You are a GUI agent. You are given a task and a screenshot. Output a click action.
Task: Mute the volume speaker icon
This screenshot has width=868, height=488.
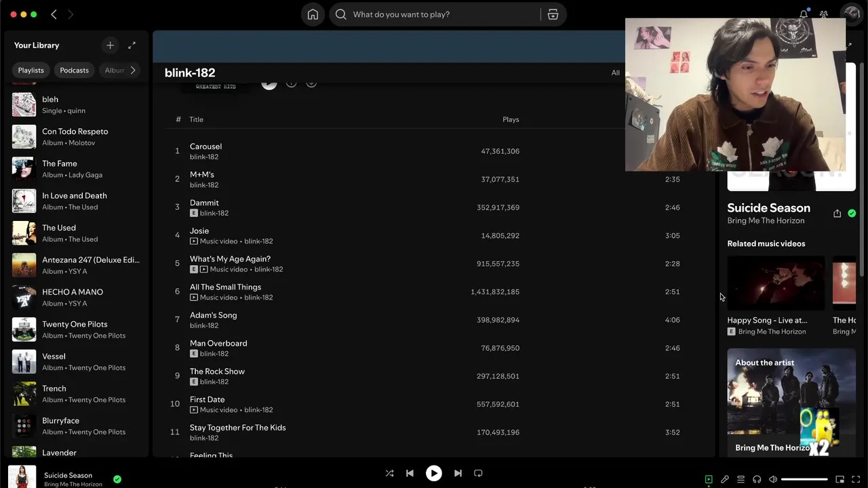(773, 479)
